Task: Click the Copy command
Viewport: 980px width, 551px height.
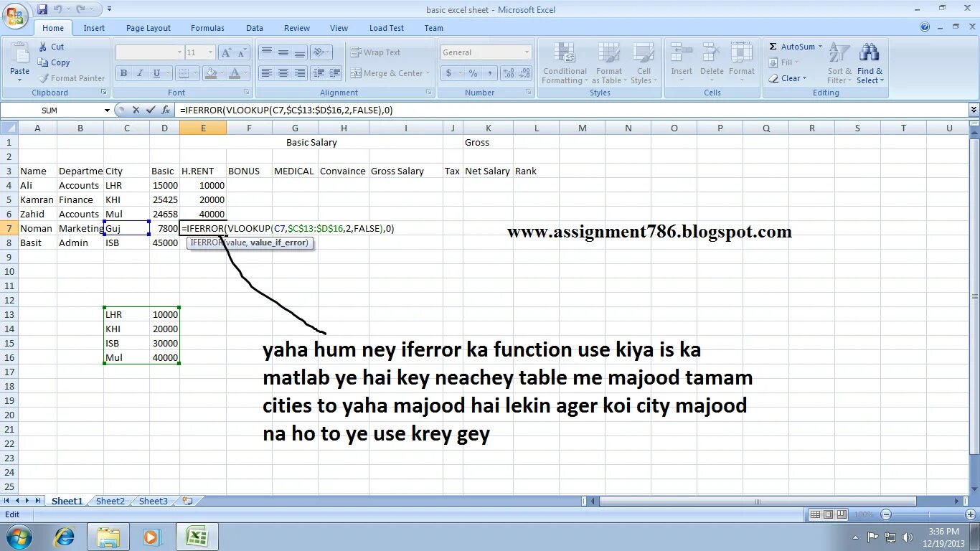Action: [x=53, y=62]
